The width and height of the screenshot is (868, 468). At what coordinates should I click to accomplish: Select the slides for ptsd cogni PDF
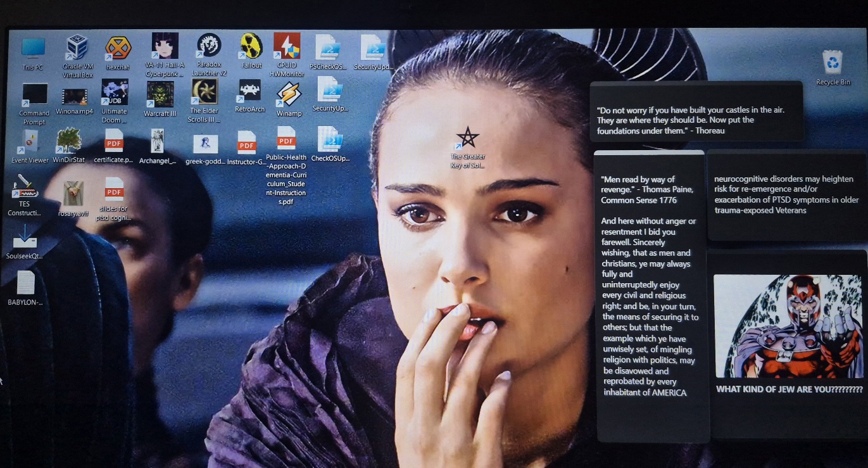[x=114, y=199]
